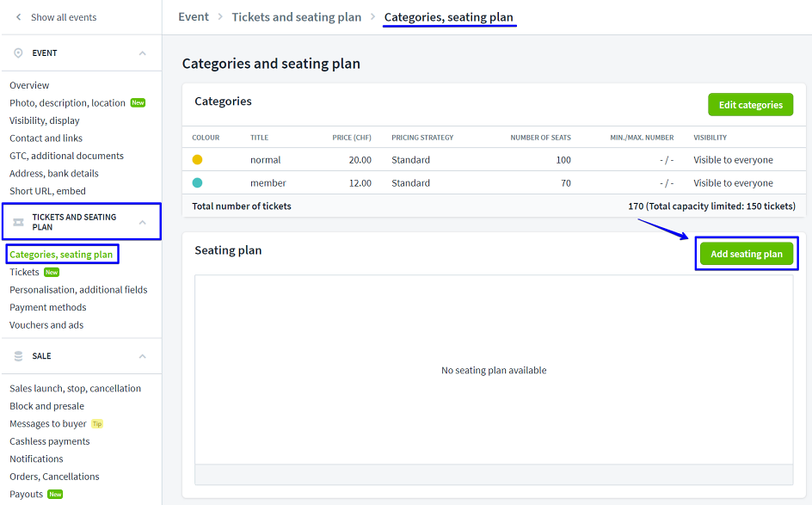Click the location pin icon next to EVENT

point(18,53)
